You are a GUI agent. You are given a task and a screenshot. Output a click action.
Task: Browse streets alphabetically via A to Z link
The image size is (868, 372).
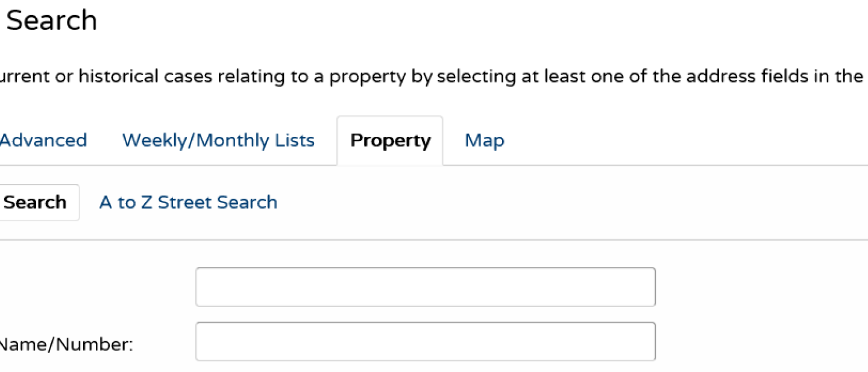[187, 202]
